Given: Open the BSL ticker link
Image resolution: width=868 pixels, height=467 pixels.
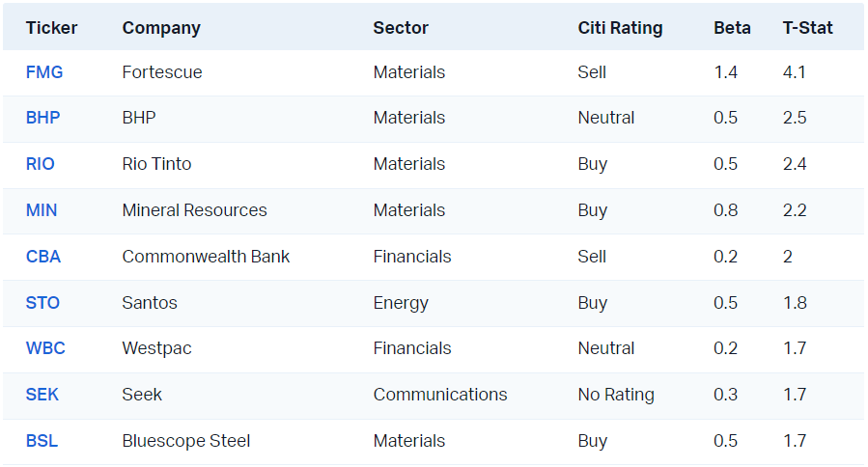Looking at the screenshot, I should [x=42, y=441].
